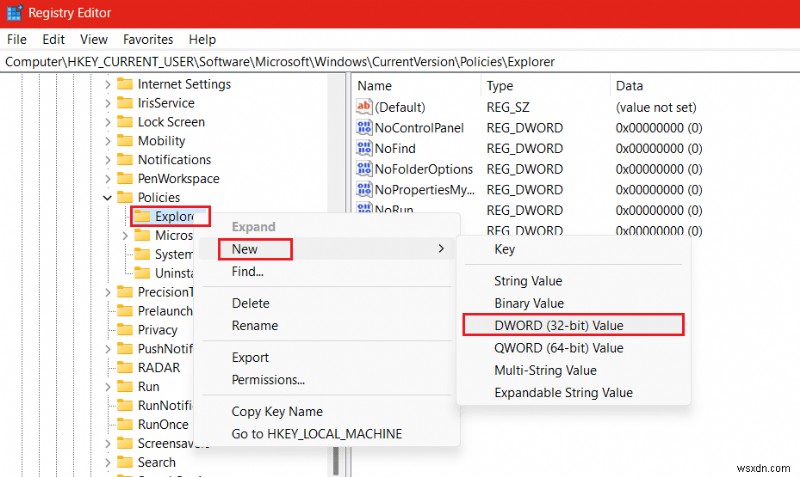800x477 pixels.
Task: Click the Notifications folder icon
Action: (125, 159)
